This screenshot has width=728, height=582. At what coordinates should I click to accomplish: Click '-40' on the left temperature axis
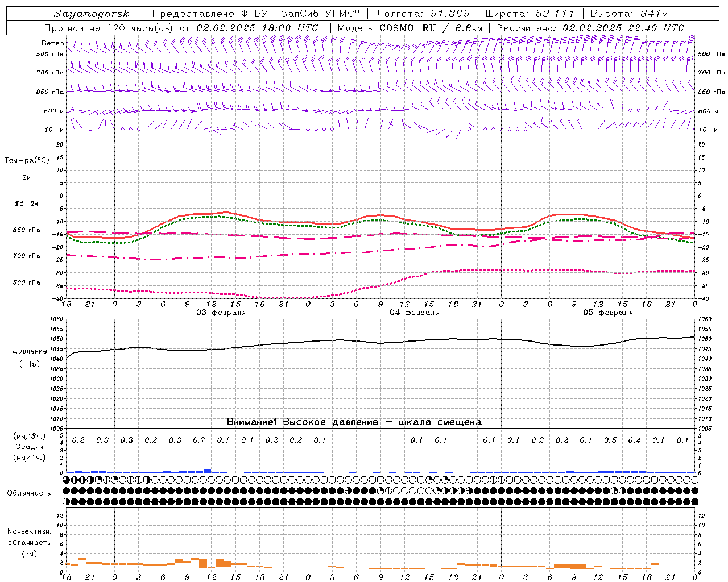(x=59, y=298)
